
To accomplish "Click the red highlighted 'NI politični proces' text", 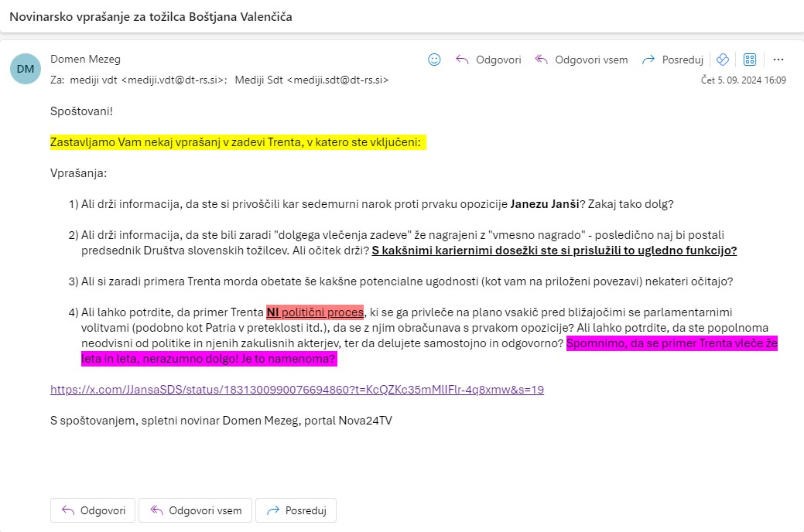I will tap(314, 312).
